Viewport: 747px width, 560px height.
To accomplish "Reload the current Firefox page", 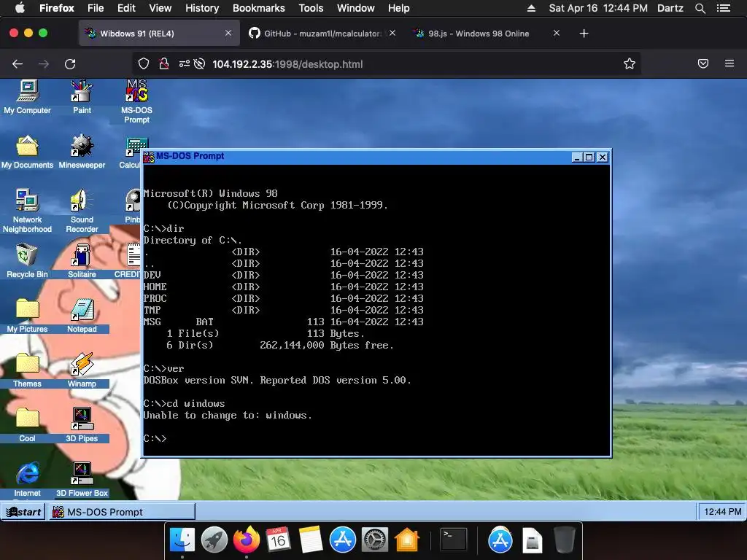I will click(x=70, y=64).
